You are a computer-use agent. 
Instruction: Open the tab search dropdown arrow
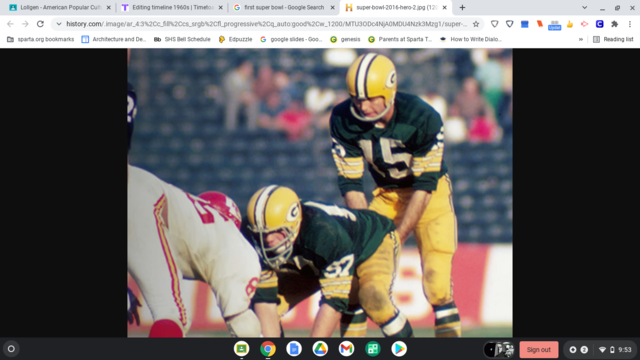(x=584, y=7)
